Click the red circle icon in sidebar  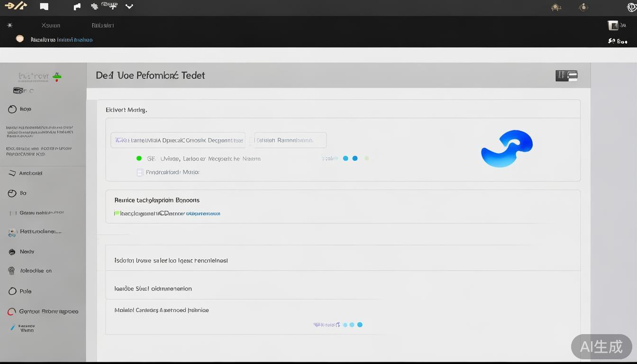[x=11, y=312]
